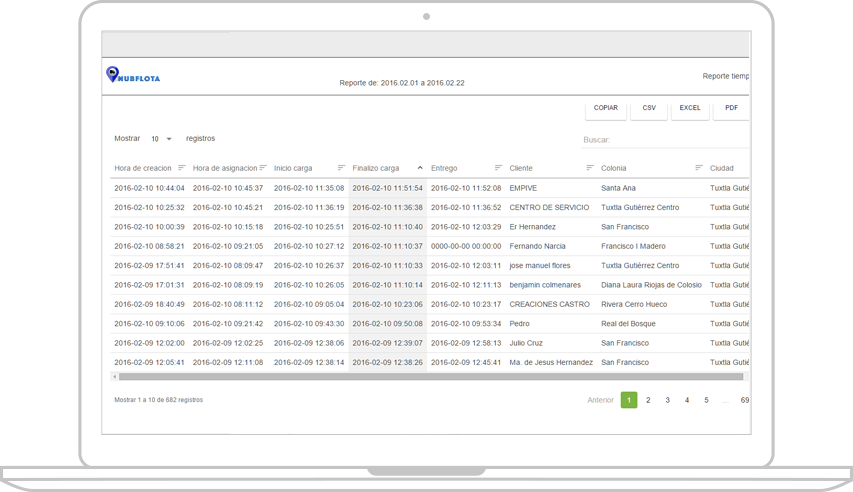
Task: Export table with EXCEL button
Action: [x=690, y=108]
